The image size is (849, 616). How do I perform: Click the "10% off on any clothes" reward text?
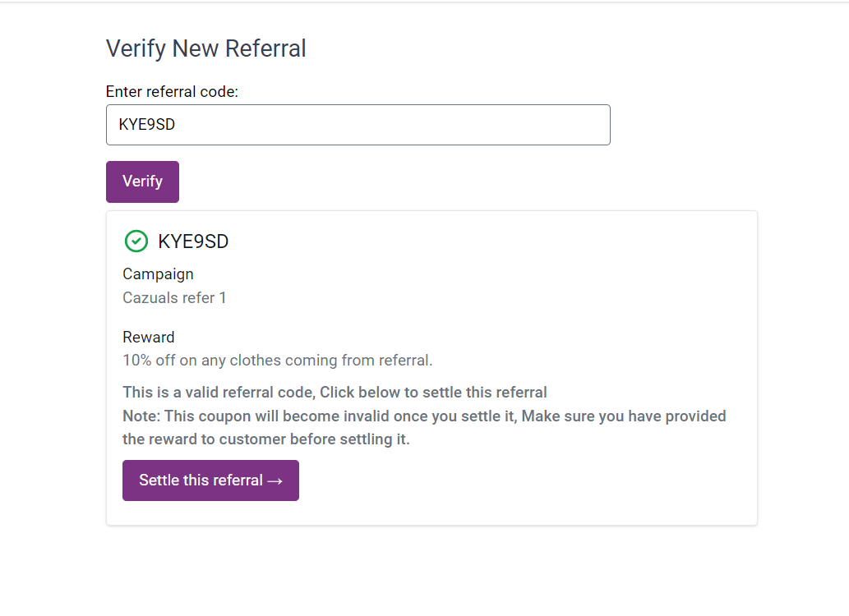[277, 360]
